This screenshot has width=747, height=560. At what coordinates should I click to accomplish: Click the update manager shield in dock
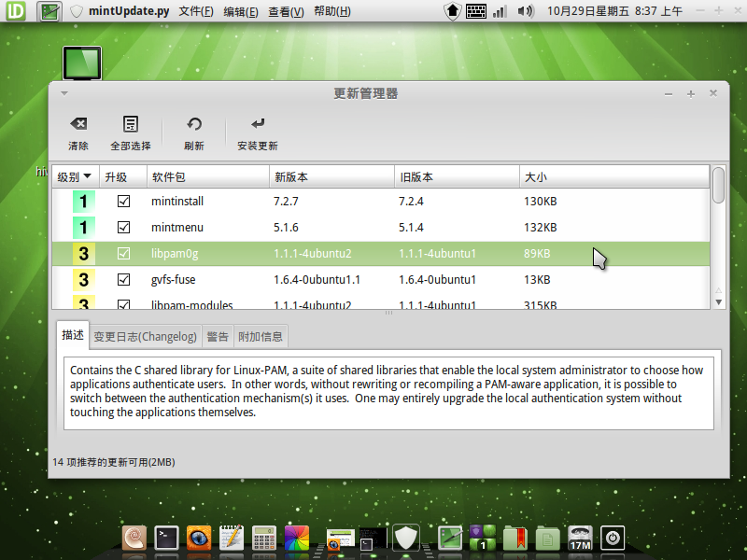click(406, 538)
